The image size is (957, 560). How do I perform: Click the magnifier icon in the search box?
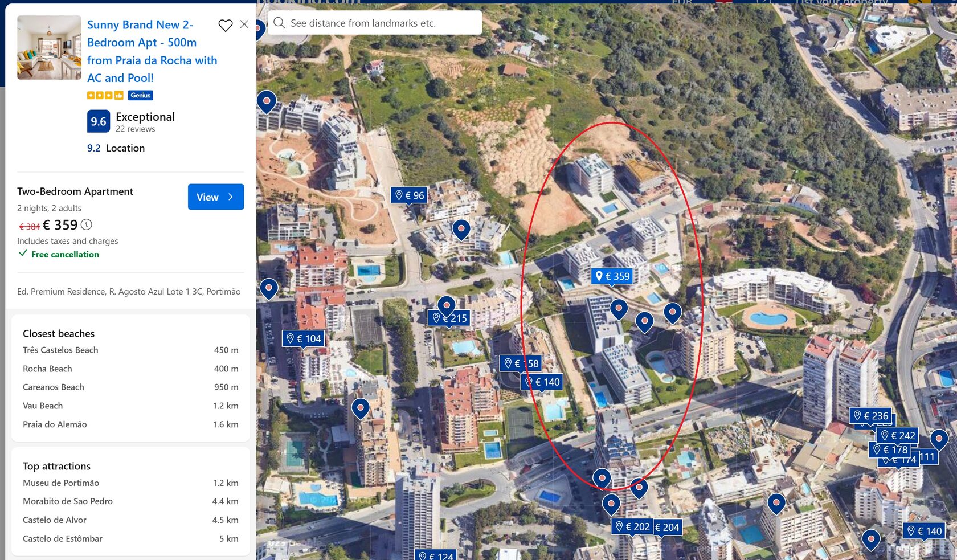(279, 23)
